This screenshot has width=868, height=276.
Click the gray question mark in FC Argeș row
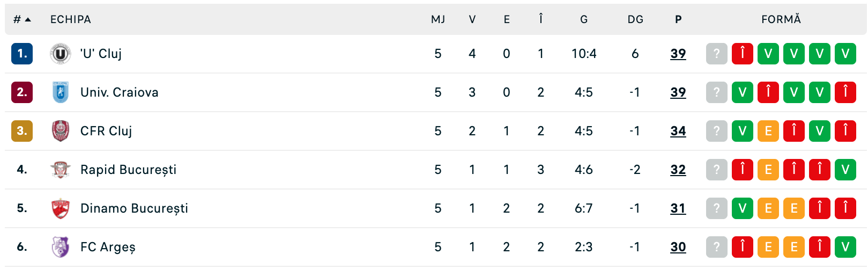coord(716,247)
